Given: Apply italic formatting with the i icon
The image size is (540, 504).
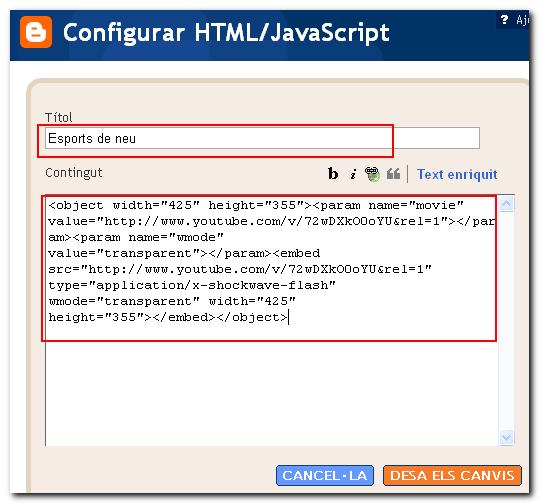Looking at the screenshot, I should 353,174.
